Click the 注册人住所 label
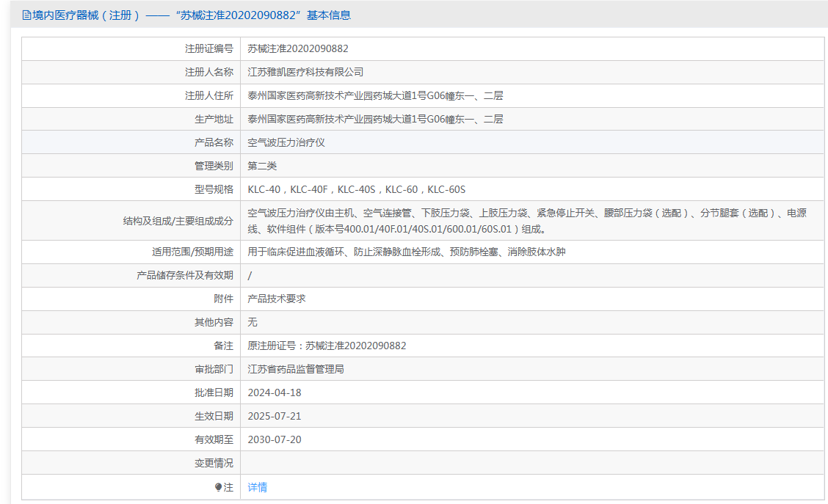Image resolution: width=828 pixels, height=504 pixels. click(x=209, y=95)
